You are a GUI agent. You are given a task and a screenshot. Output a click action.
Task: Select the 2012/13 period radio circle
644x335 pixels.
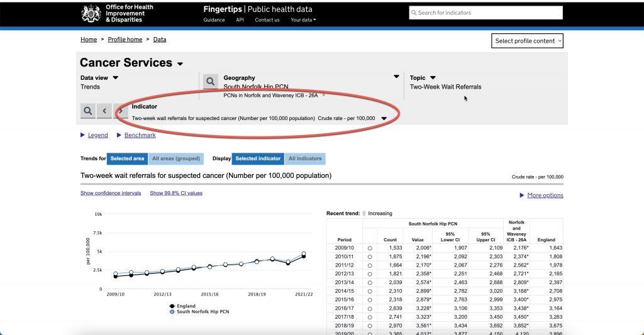pyautogui.click(x=370, y=274)
